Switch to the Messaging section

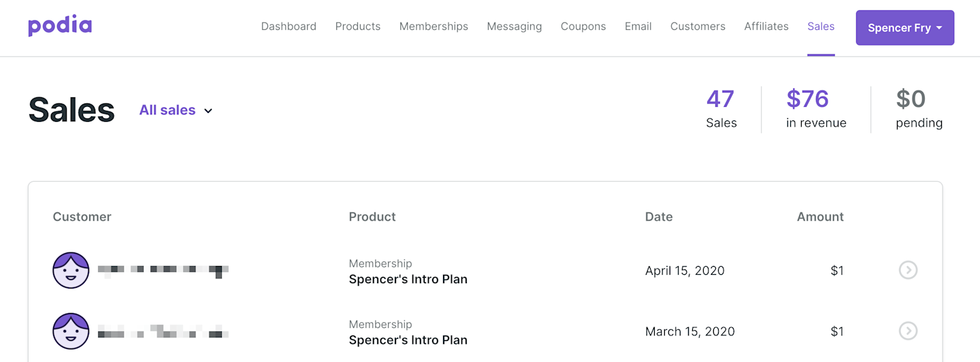click(514, 27)
